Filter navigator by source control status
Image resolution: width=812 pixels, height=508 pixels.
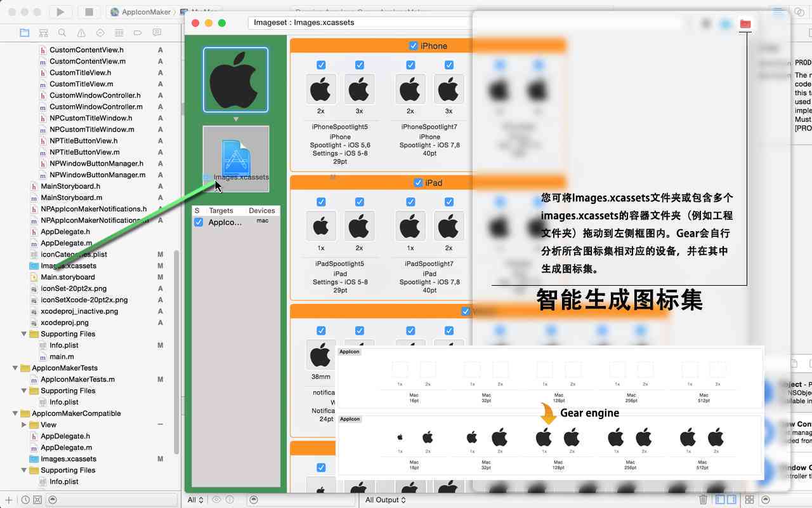37,500
